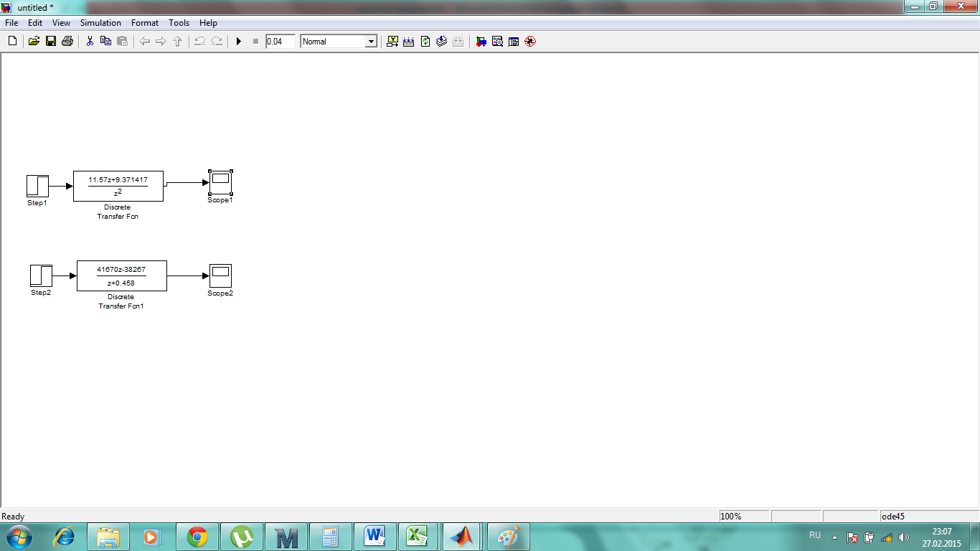980x551 pixels.
Task: Select the Discrete Transfer Fcn block with z² denominator
Action: coord(118,187)
